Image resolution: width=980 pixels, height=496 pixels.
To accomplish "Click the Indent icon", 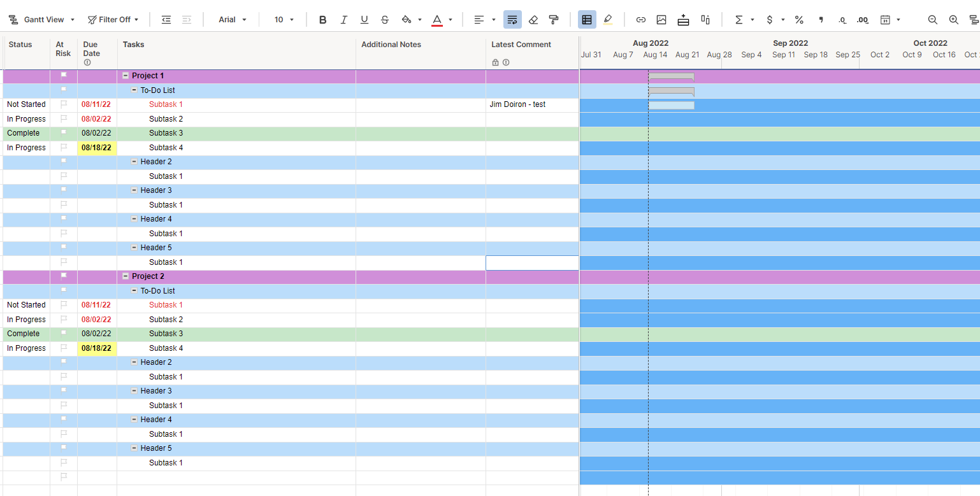I will (x=187, y=20).
